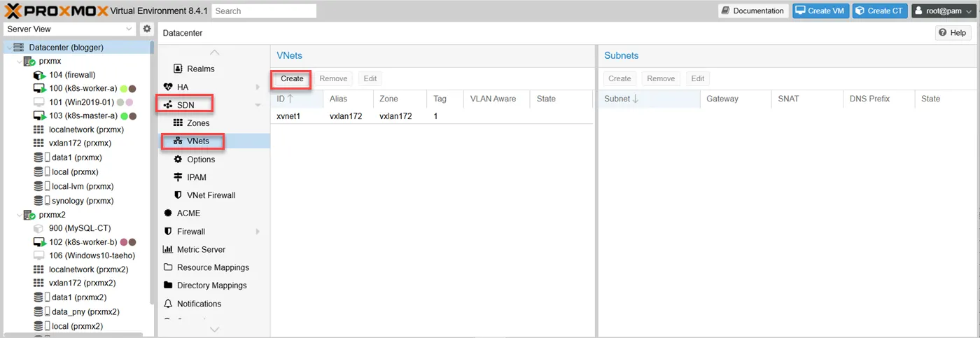The image size is (980, 338).
Task: Click the Create VM button
Action: coord(820,10)
